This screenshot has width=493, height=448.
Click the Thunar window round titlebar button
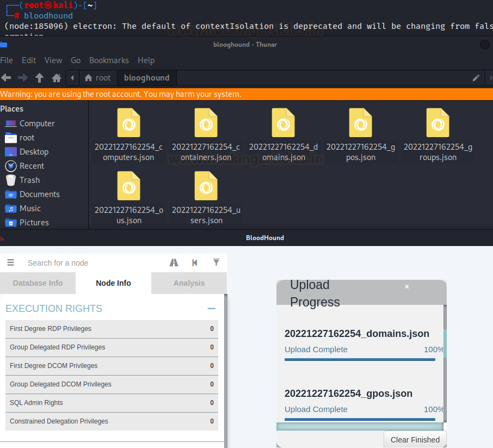point(484,45)
